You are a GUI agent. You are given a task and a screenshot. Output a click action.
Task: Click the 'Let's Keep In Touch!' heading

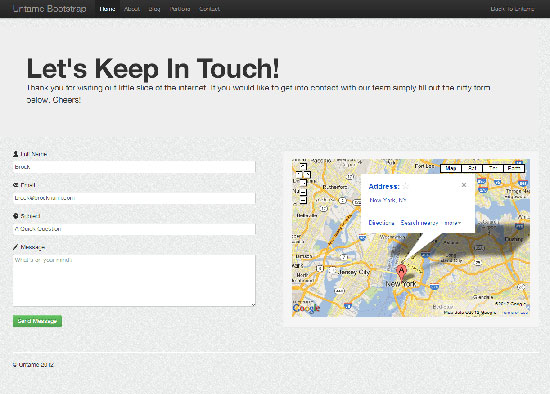point(153,68)
